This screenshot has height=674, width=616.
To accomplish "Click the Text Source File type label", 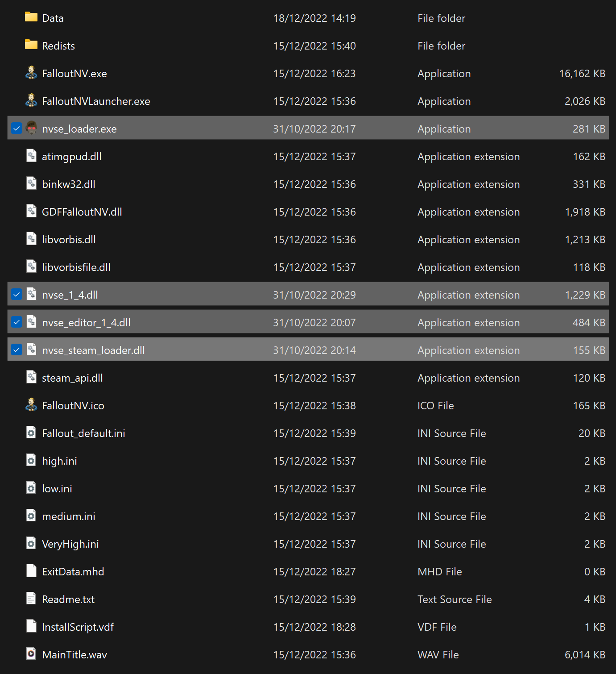I will coord(455,599).
